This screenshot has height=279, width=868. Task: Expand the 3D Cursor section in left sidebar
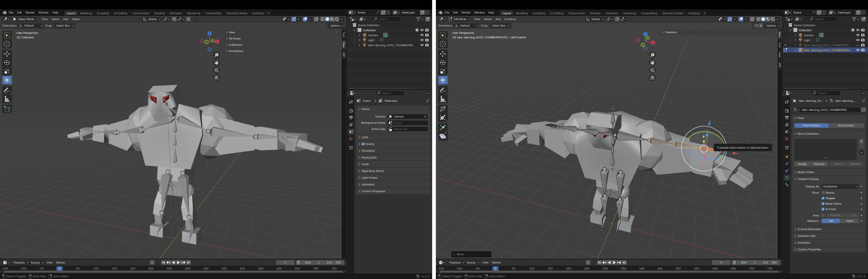282,39
